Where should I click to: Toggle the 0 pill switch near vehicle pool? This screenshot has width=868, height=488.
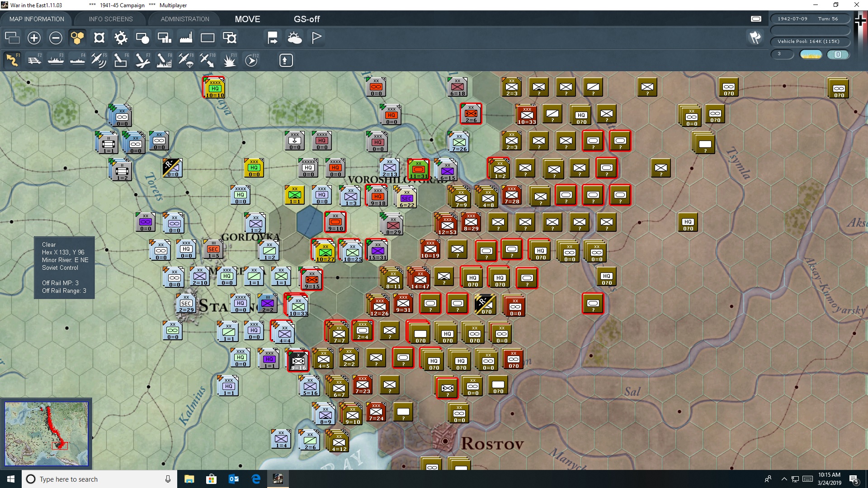[839, 54]
